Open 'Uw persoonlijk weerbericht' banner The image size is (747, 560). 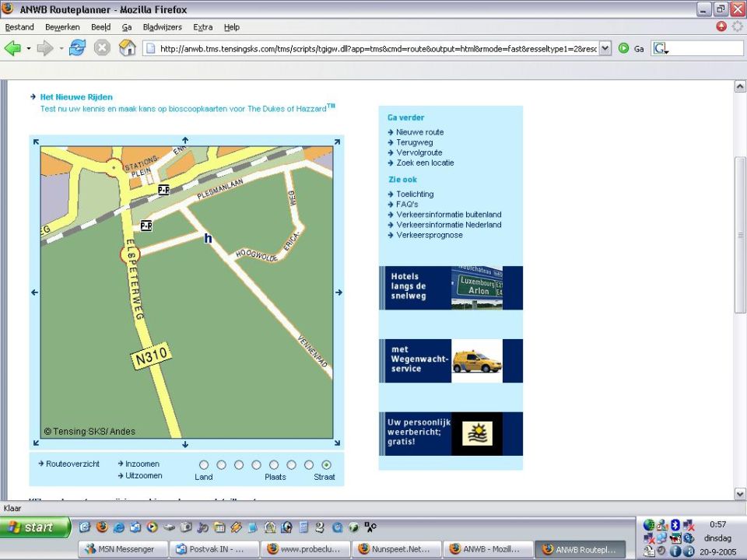click(x=451, y=434)
